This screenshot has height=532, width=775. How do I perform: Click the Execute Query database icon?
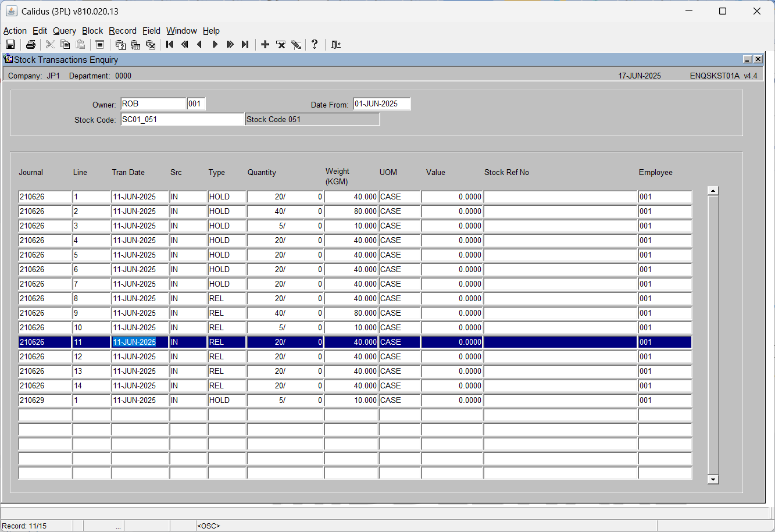[135, 45]
